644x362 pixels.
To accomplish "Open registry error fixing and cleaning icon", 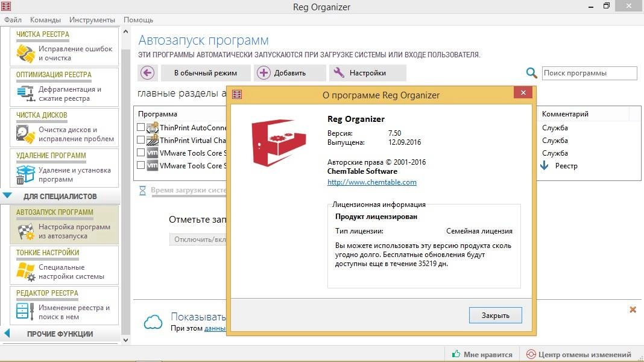I will 25,54.
